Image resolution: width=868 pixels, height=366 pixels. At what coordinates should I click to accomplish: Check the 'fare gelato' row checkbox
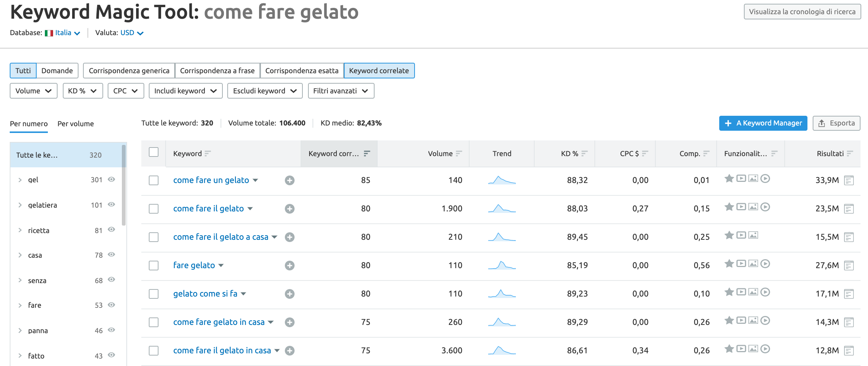coord(154,266)
